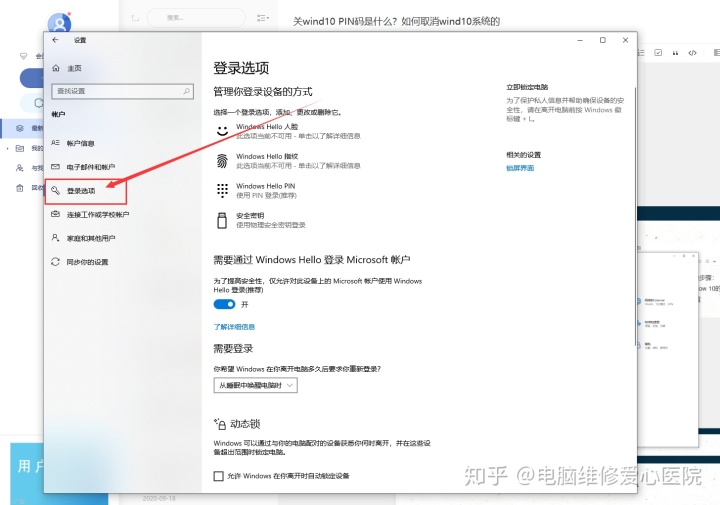
Task: Open the 从睡眠中唤醒电脑时 dropdown
Action: pyautogui.click(x=255, y=385)
